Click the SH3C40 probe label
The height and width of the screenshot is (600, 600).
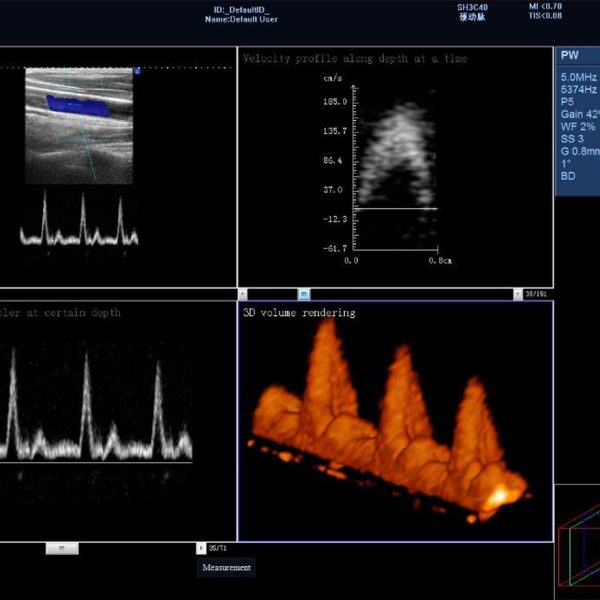coord(473,7)
